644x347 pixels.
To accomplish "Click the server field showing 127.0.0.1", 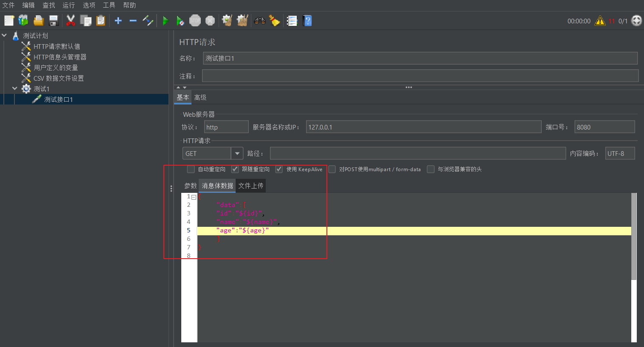I will click(x=424, y=127).
